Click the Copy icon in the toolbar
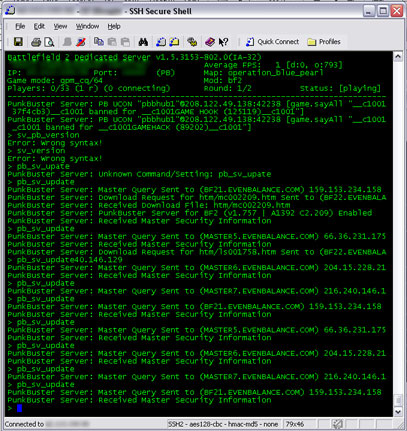Viewport: 407px width, 431px height. click(99, 42)
